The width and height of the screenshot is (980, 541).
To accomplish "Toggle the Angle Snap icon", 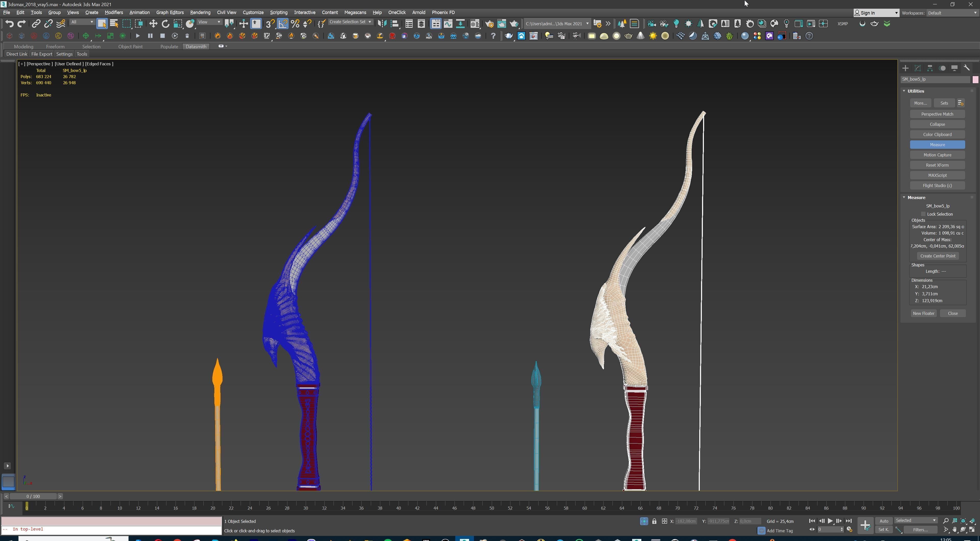I will click(283, 23).
